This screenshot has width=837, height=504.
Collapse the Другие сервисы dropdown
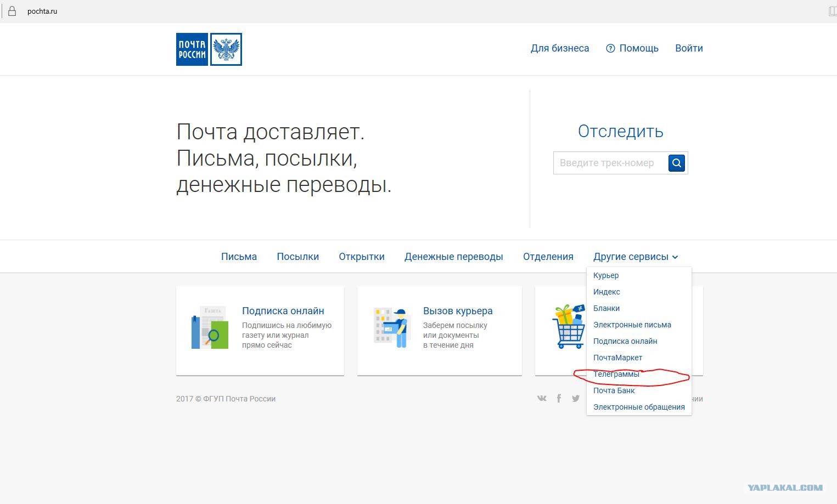(636, 257)
